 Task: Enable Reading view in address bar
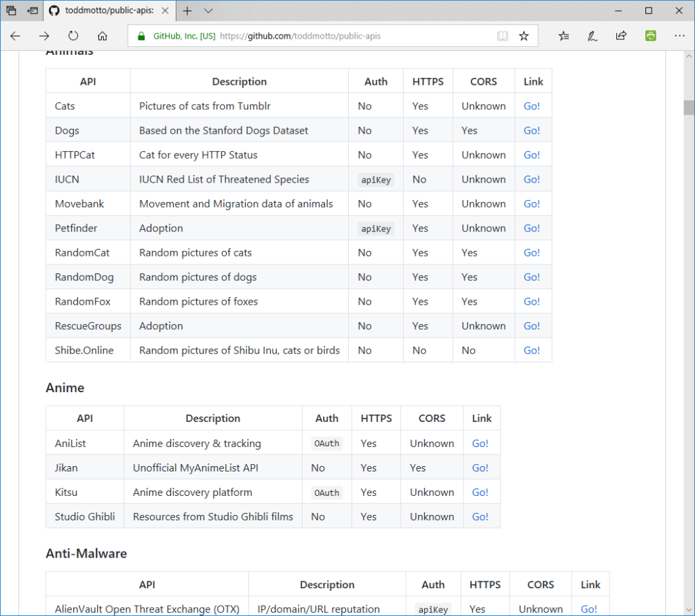[502, 36]
